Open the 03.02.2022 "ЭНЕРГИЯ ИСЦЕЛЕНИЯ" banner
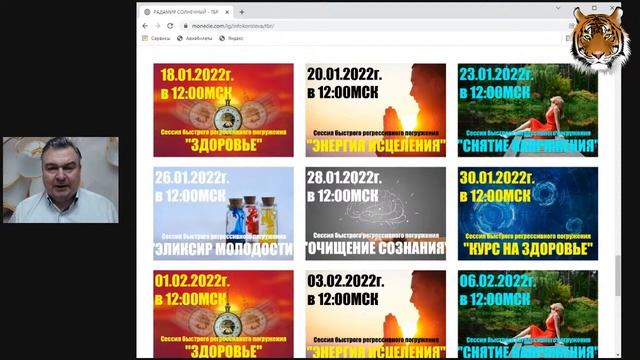Image resolution: width=640 pixels, height=360 pixels. click(x=376, y=314)
